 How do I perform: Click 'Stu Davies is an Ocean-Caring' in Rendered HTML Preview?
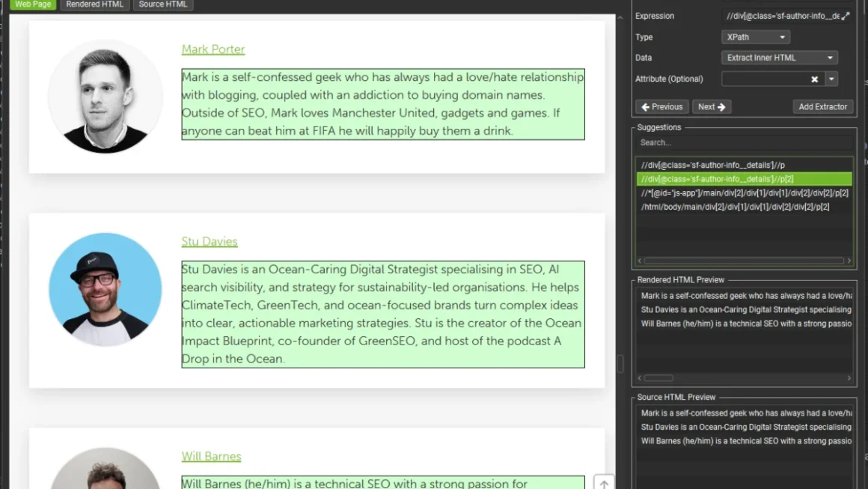point(746,309)
